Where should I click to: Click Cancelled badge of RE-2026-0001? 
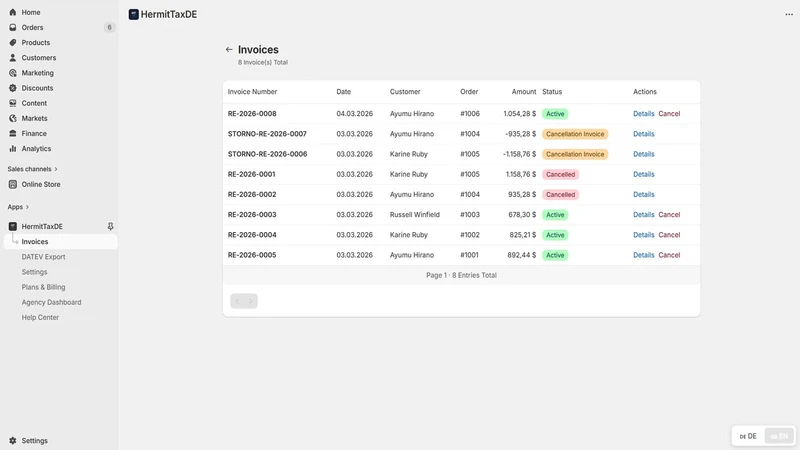pos(560,174)
